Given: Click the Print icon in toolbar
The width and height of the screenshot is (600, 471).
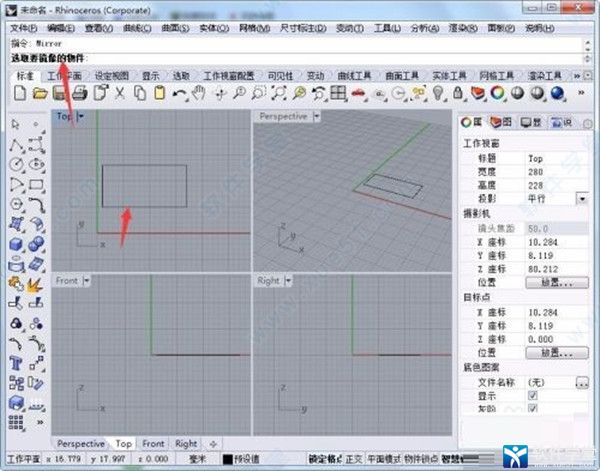Looking at the screenshot, I should click(81, 93).
